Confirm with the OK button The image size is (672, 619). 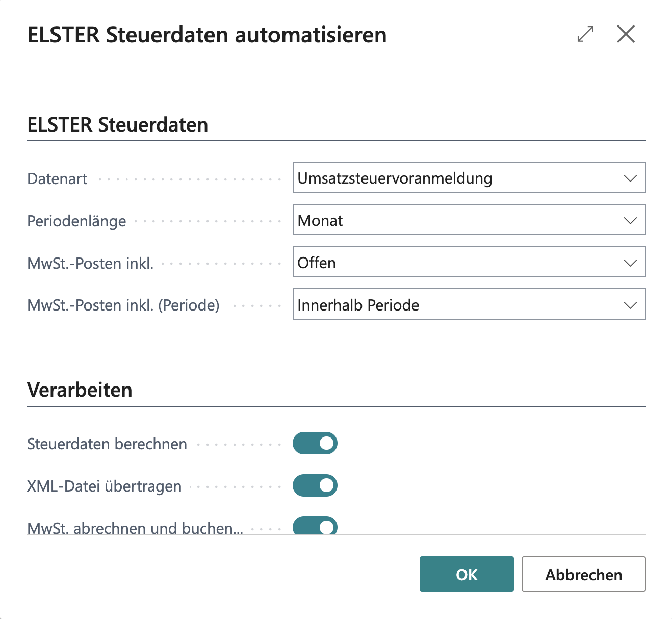pos(467,574)
